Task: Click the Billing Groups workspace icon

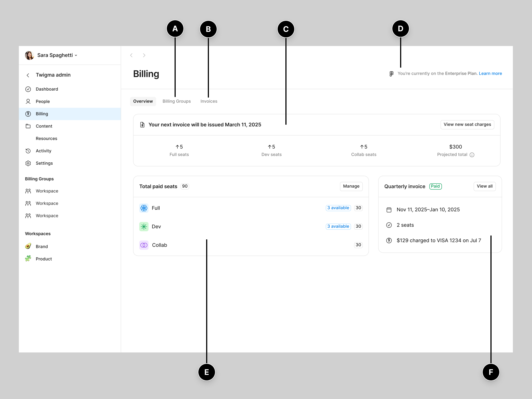Action: click(x=28, y=191)
